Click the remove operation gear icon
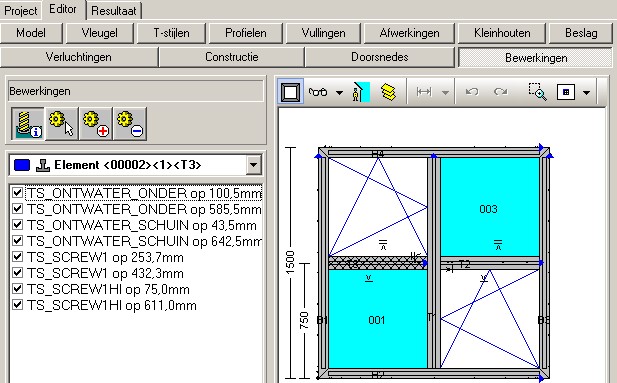 (x=130, y=124)
